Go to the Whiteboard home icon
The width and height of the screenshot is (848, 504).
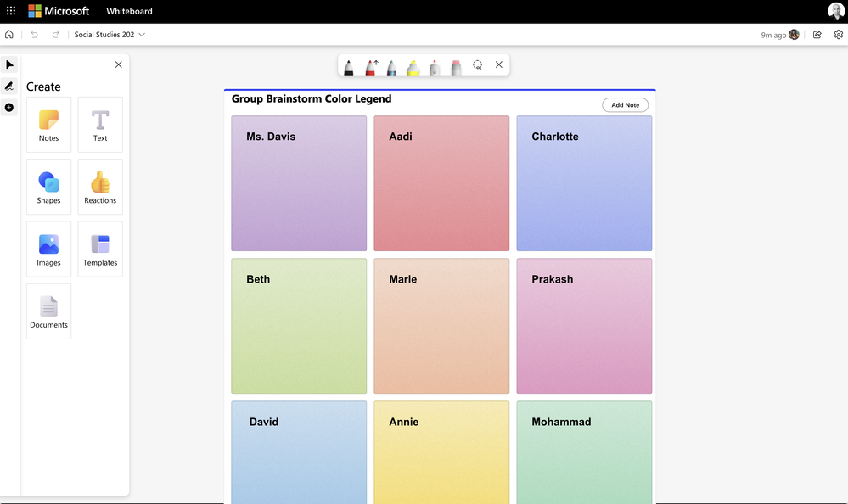click(x=9, y=35)
